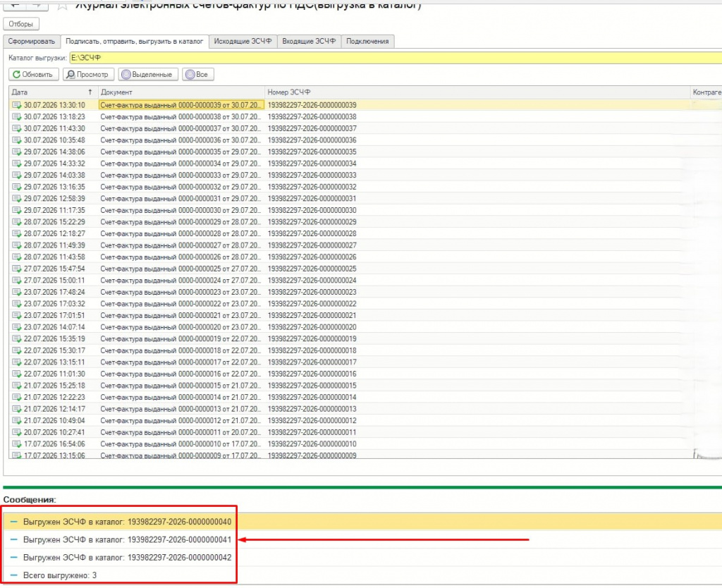Go to the Подключения tab
The image size is (722, 588).
tap(367, 42)
